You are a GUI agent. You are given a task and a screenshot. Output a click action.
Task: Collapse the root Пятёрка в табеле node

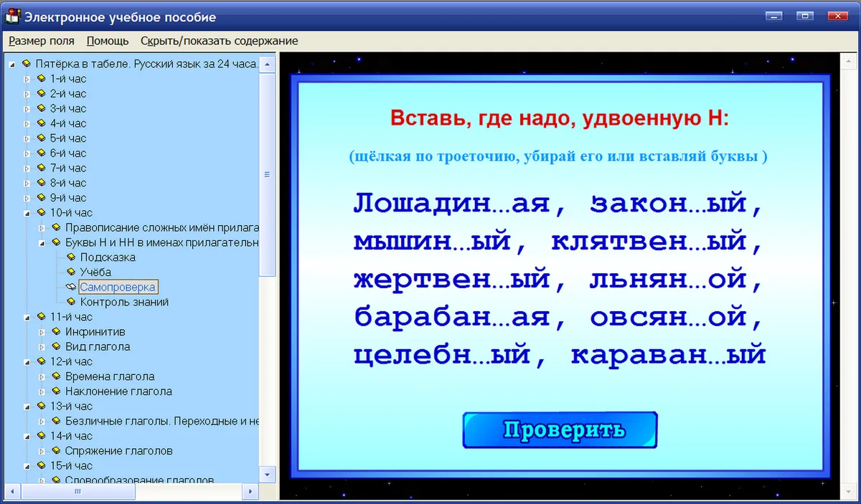click(x=12, y=65)
